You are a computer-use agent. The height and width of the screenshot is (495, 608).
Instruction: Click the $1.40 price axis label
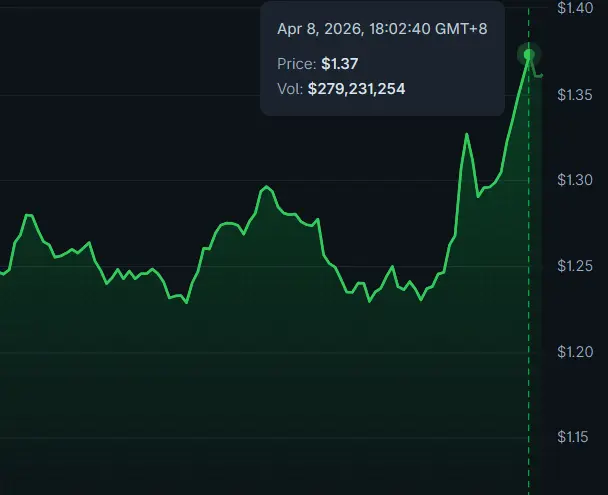(575, 8)
